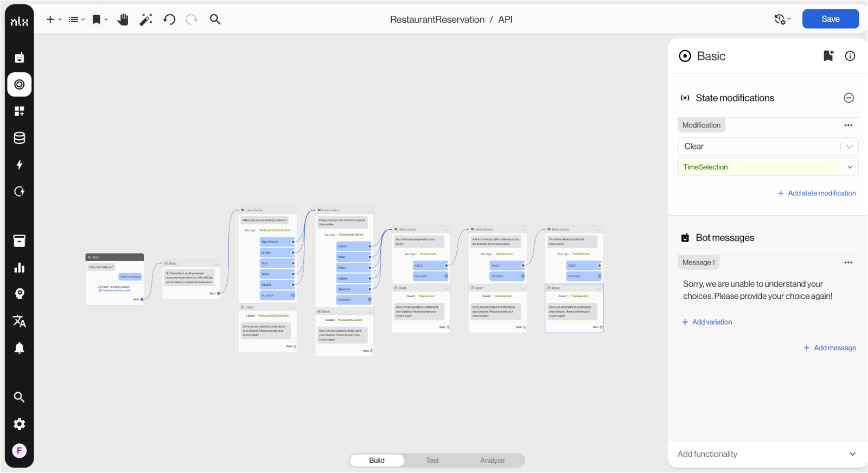This screenshot has height=473, width=868.
Task: Open the translations icon in sidebar
Action: [20, 321]
